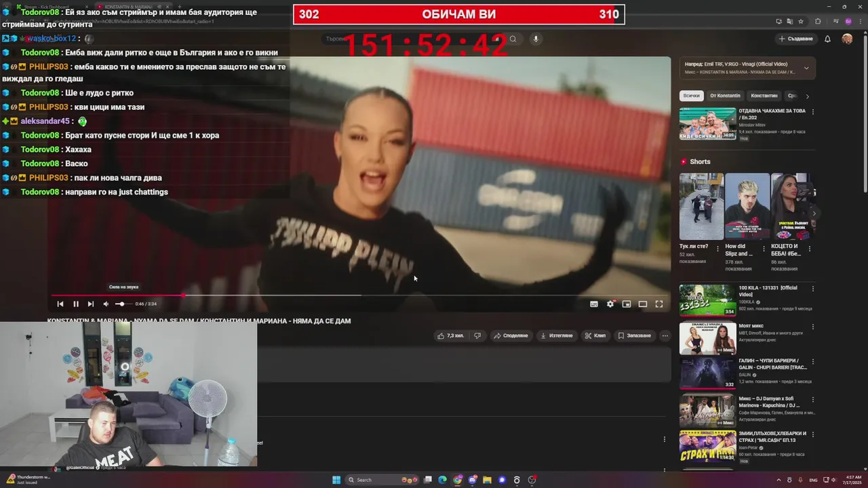Seek along the red video progress bar
The width and height of the screenshot is (868, 488).
360,296
